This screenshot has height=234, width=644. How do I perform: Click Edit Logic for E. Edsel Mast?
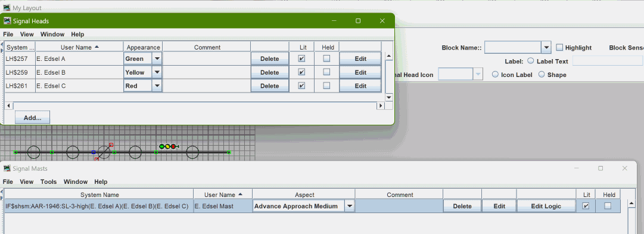[x=546, y=206]
